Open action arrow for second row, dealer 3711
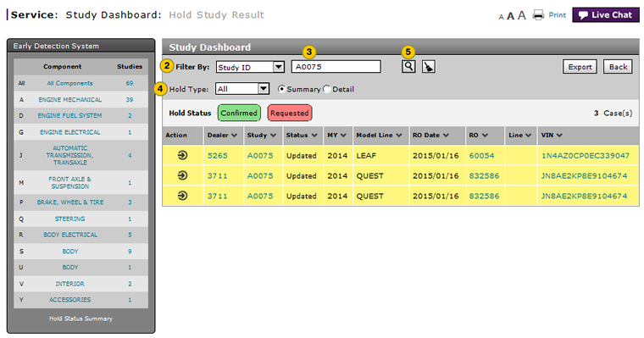Screen dimensions: 644x338 182,175
